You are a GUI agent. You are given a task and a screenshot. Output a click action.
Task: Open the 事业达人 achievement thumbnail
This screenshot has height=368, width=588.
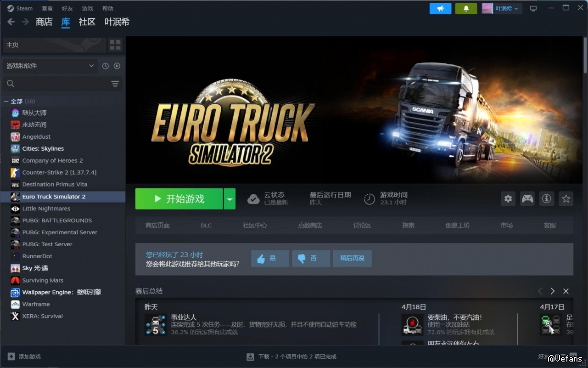(x=156, y=324)
